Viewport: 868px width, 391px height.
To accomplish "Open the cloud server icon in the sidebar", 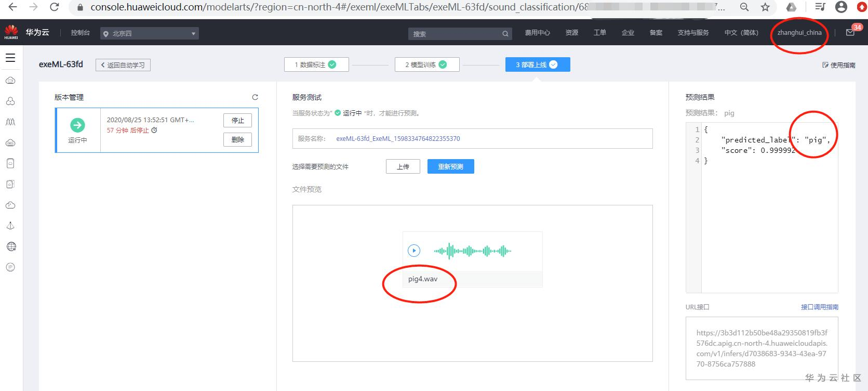I will pos(10,81).
